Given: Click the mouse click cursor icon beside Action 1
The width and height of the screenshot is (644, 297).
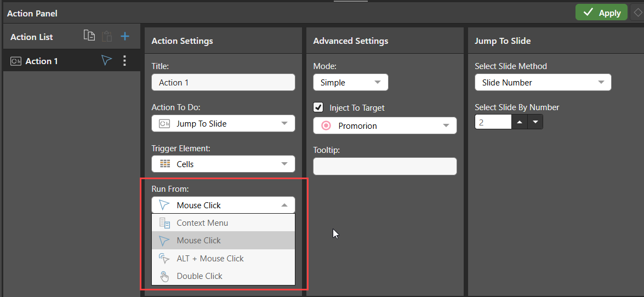Looking at the screenshot, I should click(x=107, y=61).
